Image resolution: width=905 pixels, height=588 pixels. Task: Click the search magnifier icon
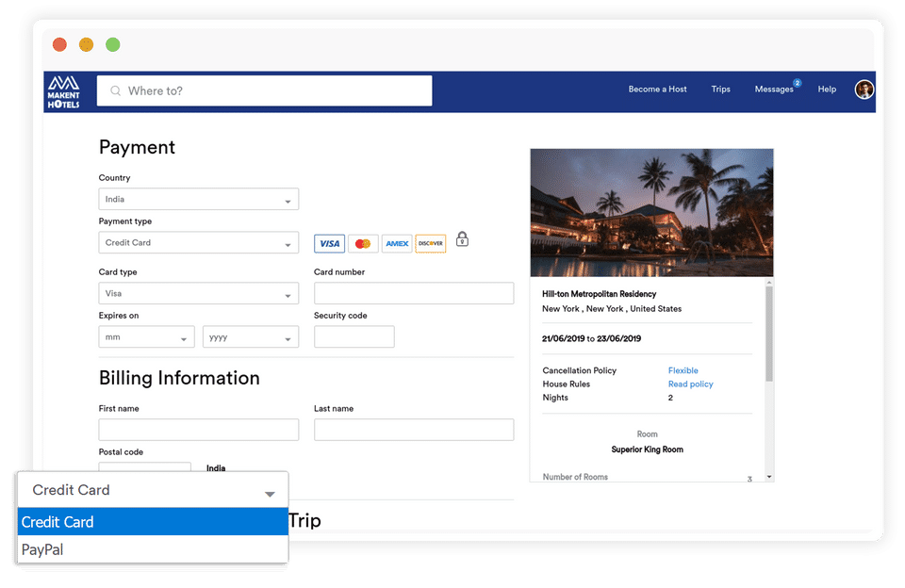point(115,90)
